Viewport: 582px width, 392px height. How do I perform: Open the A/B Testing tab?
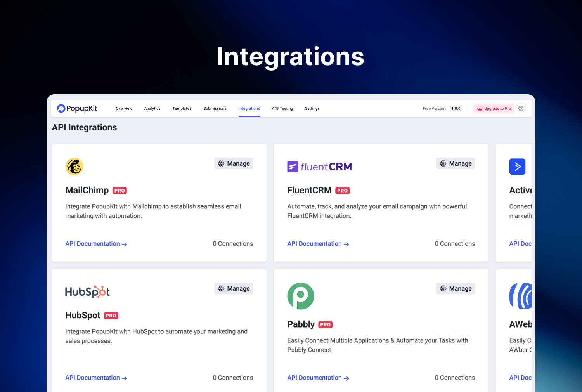tap(282, 109)
